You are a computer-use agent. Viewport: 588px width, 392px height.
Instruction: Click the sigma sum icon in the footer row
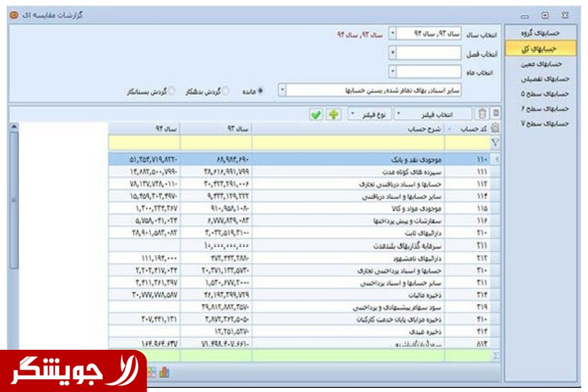(x=495, y=356)
